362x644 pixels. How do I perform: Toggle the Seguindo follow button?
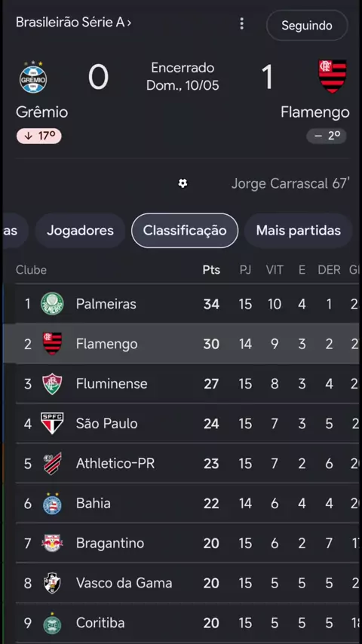(307, 26)
